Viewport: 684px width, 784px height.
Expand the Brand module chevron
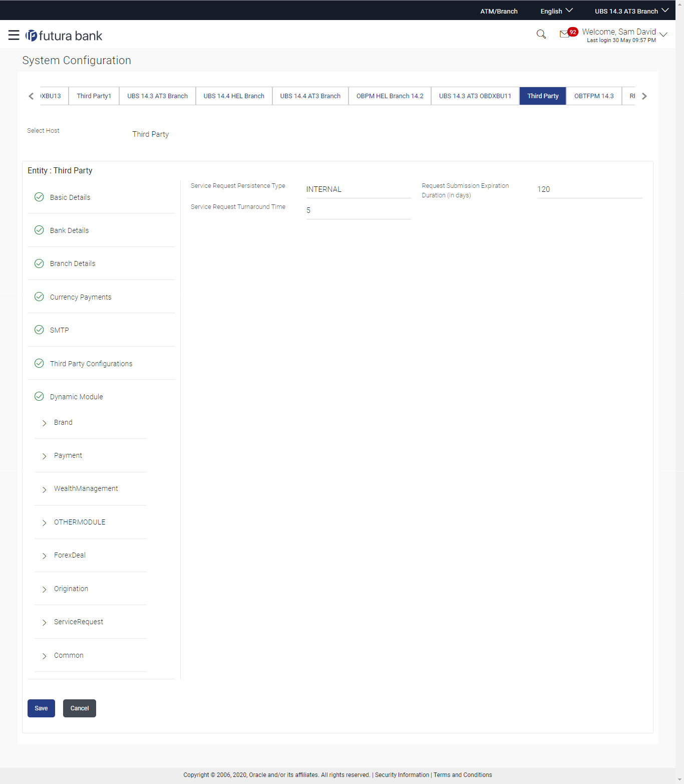[x=44, y=423]
